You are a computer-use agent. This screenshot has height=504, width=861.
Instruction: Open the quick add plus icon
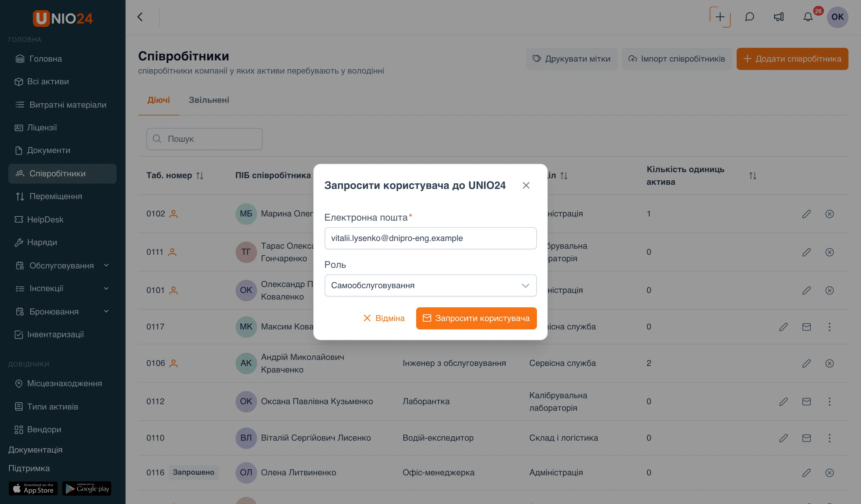point(720,17)
